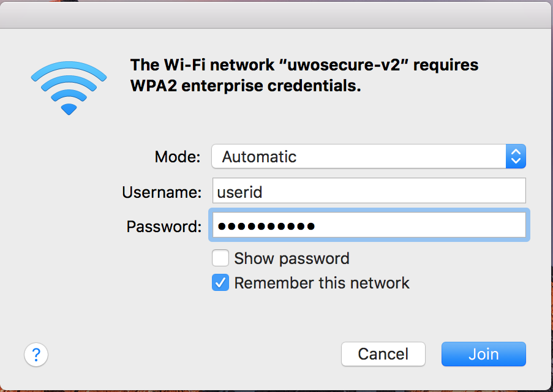The width and height of the screenshot is (553, 392).
Task: Click the Mode: label
Action: pos(178,157)
